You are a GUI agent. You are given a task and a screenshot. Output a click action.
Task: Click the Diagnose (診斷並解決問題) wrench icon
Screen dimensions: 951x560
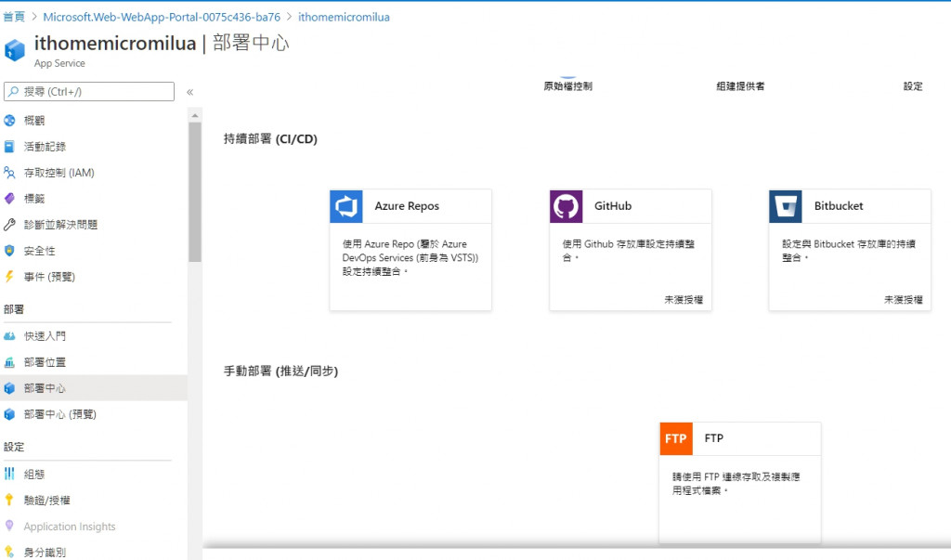(x=9, y=225)
